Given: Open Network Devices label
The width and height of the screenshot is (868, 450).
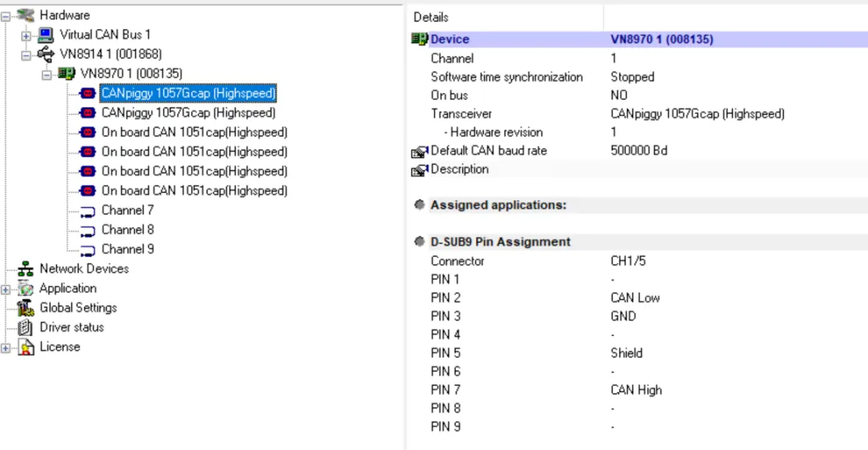Looking at the screenshot, I should pyautogui.click(x=84, y=268).
